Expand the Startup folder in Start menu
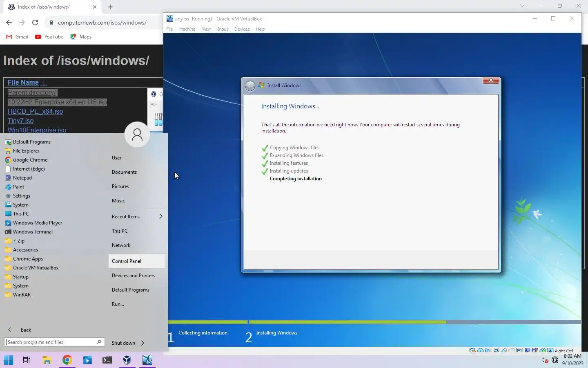The width and height of the screenshot is (588, 368). pos(17,277)
